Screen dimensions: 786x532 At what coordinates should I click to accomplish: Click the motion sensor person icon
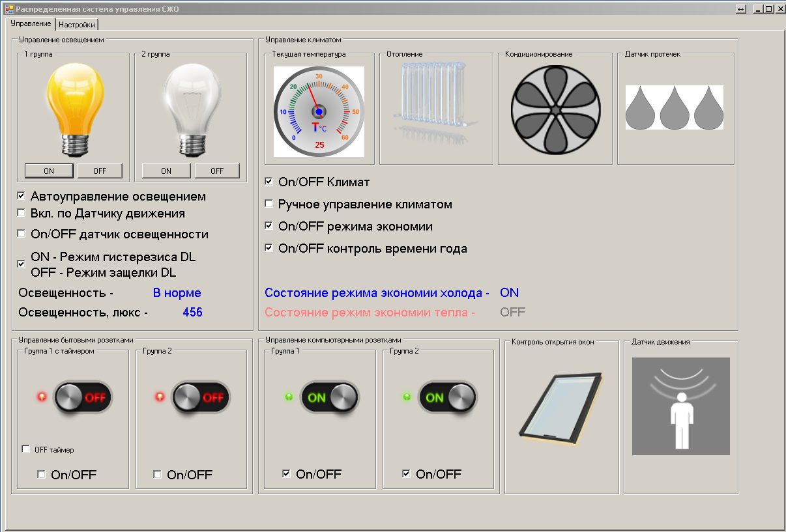click(680, 406)
